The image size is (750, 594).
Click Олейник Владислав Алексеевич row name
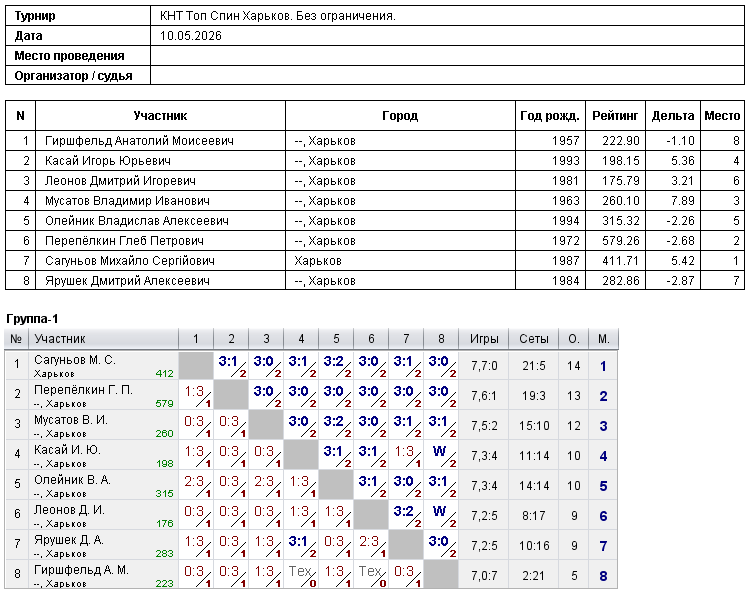137,221
